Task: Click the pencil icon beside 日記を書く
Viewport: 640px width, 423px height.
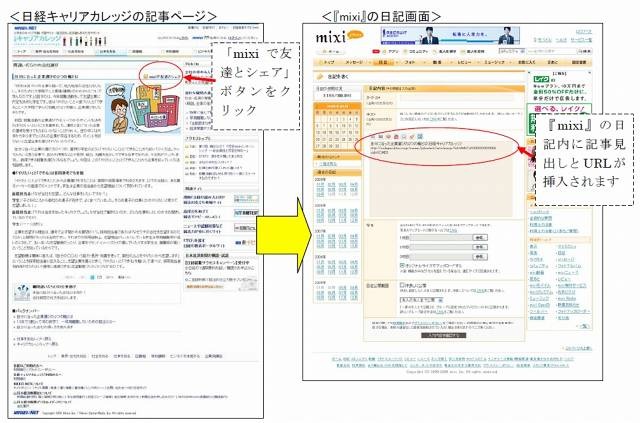Action: click(x=320, y=76)
